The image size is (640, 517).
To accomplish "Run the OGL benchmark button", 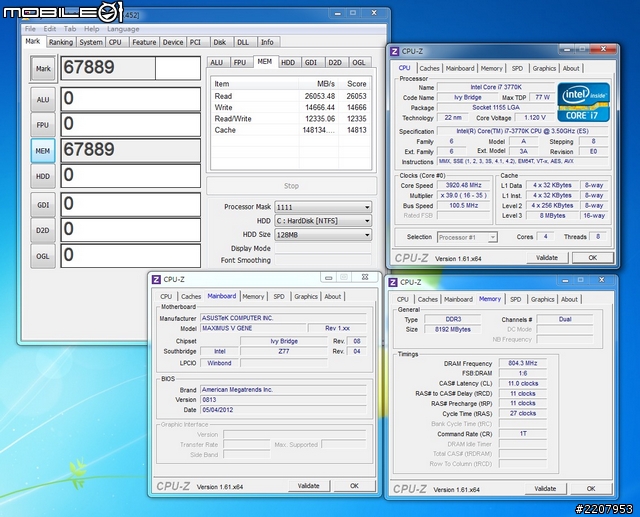I will (x=43, y=256).
